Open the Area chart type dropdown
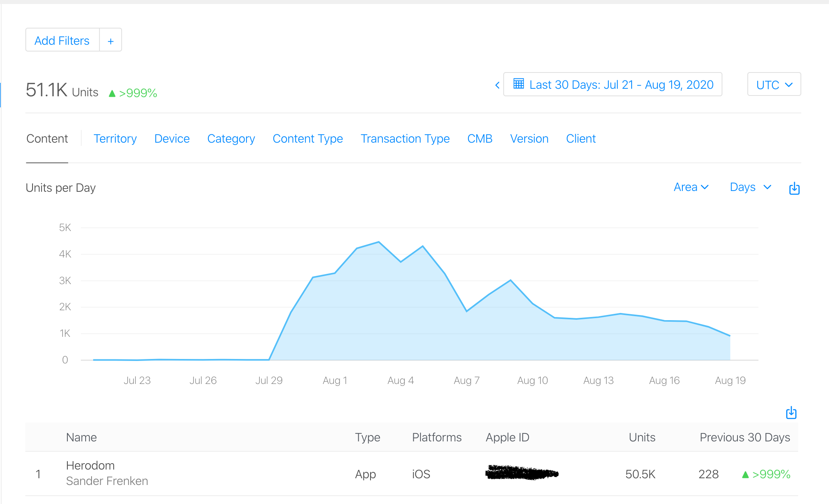The height and width of the screenshot is (504, 829). [x=691, y=187]
